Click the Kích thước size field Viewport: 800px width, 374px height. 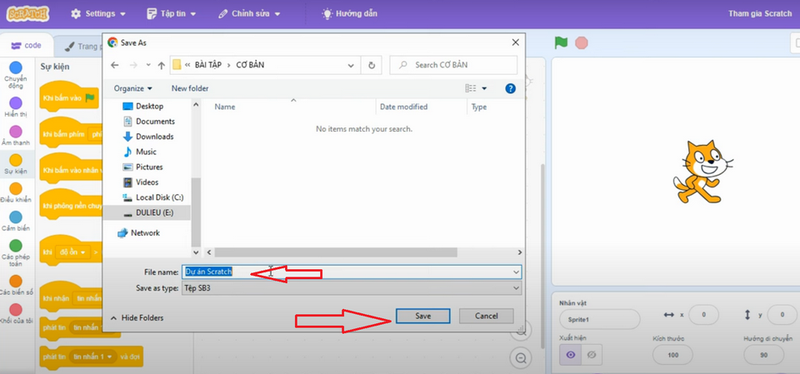672,355
